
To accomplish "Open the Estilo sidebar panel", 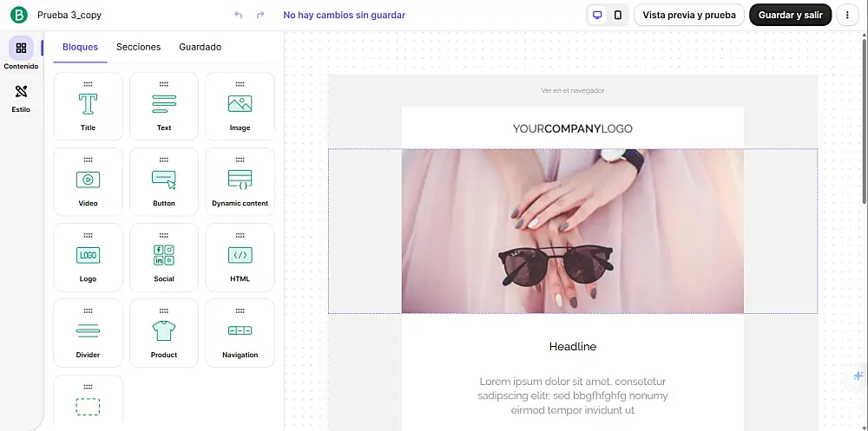I will coord(21,97).
